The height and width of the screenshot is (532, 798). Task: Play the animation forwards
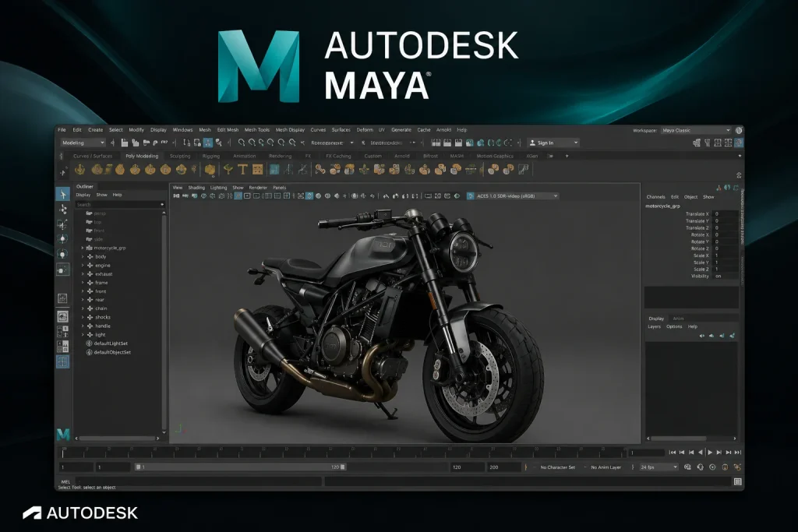[710, 452]
